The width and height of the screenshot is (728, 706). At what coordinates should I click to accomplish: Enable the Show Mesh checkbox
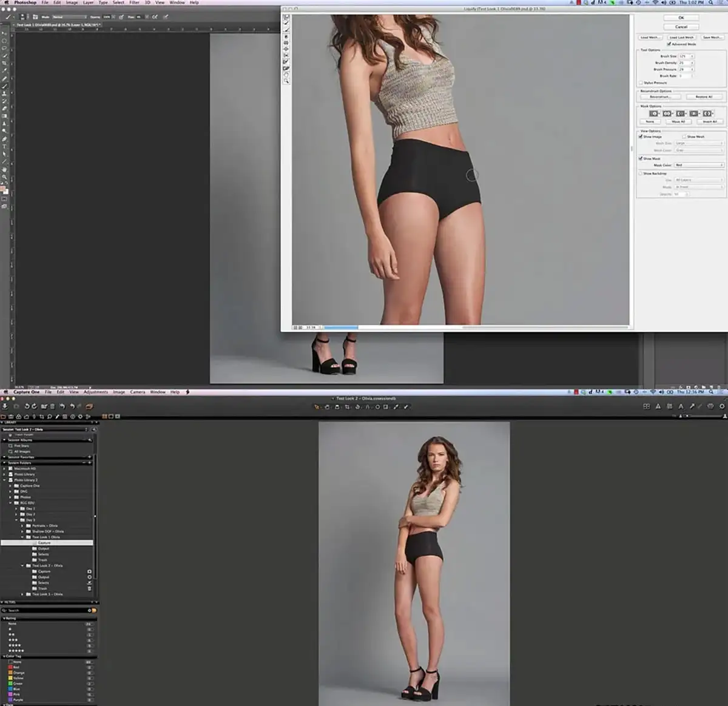click(684, 137)
